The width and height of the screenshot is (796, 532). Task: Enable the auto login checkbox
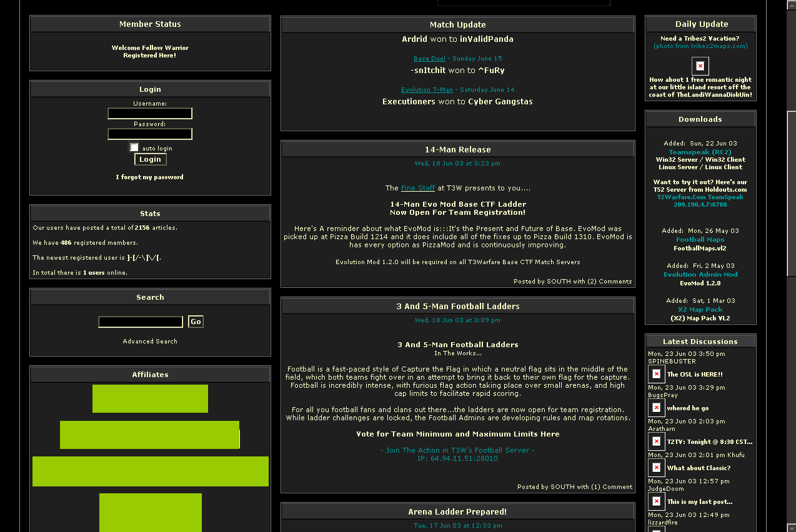[x=134, y=147]
